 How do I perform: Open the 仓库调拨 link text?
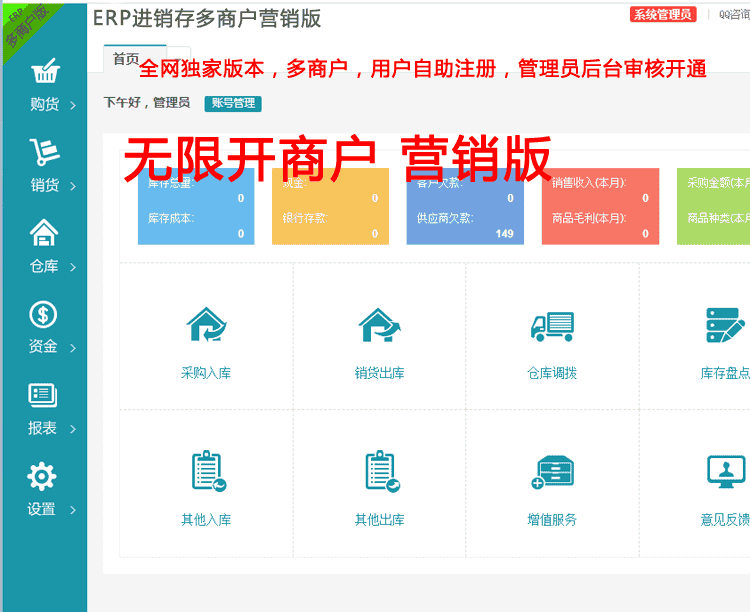(x=552, y=373)
